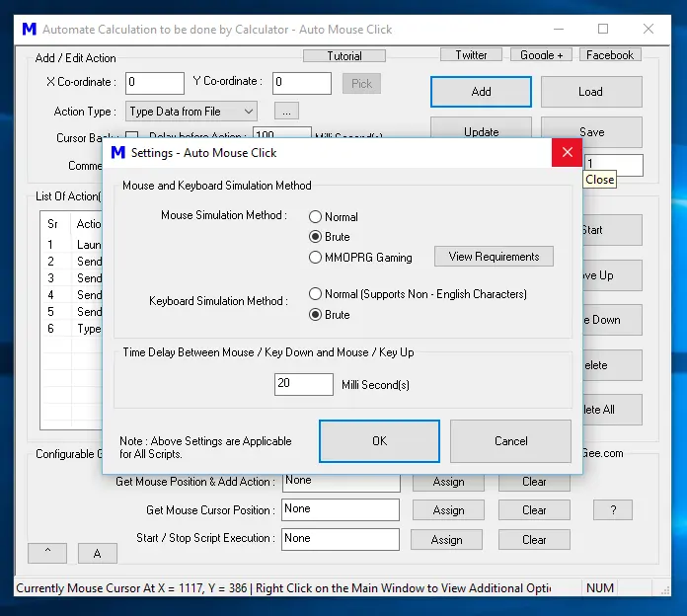Click the Load script button
The image size is (687, 616).
pos(590,92)
